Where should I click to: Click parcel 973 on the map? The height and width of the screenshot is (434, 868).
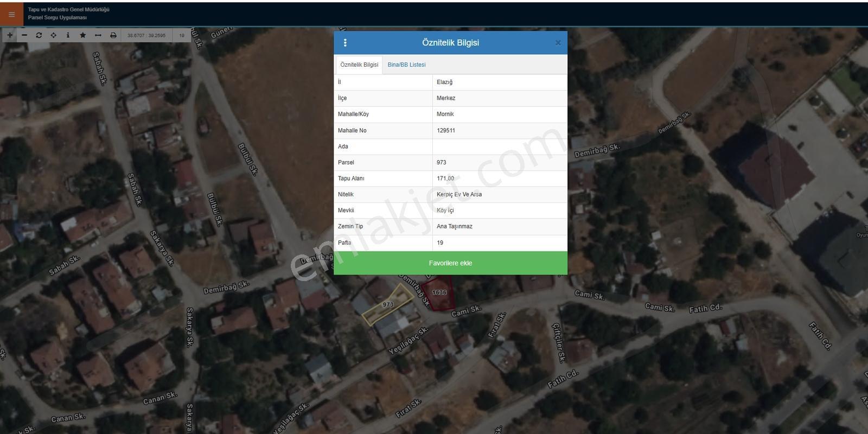click(x=388, y=305)
